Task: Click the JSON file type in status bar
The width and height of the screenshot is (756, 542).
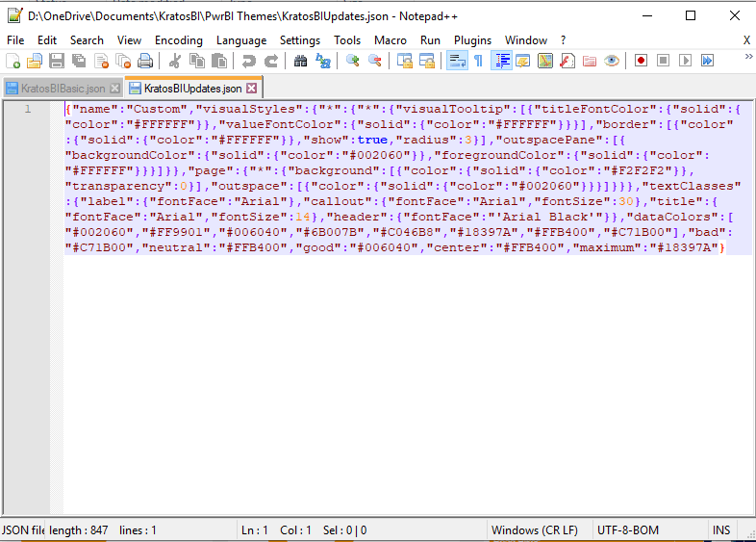Action: [23, 530]
